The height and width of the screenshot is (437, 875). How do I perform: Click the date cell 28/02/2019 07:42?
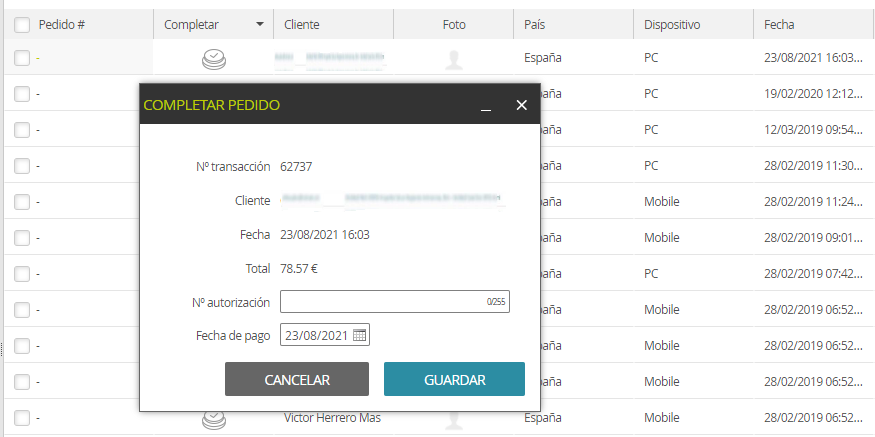click(814, 273)
